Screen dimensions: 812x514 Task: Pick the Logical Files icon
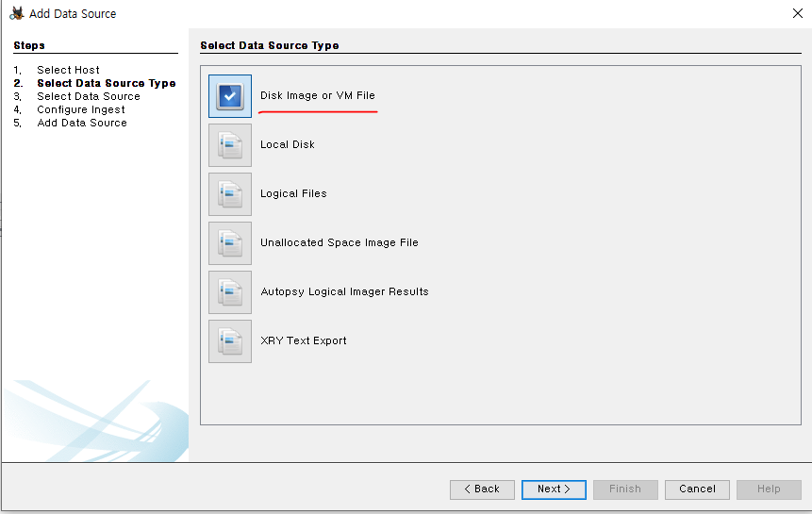pyautogui.click(x=230, y=194)
